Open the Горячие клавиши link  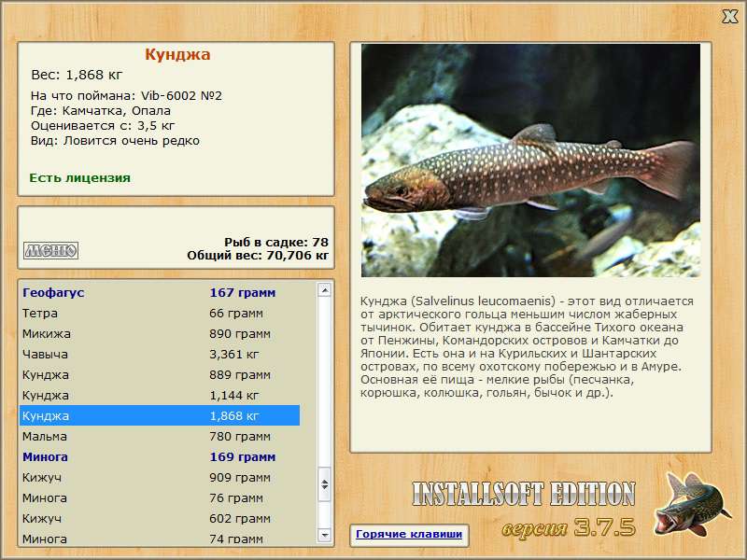coord(409,534)
